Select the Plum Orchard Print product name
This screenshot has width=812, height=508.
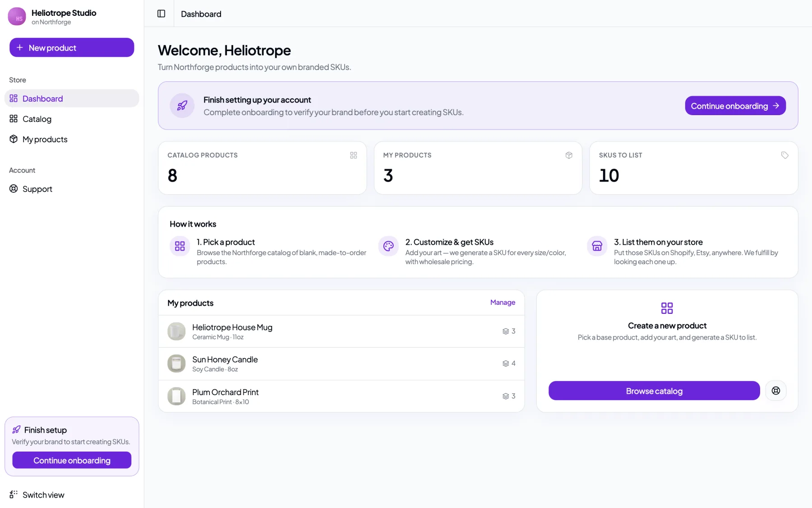[226, 392]
